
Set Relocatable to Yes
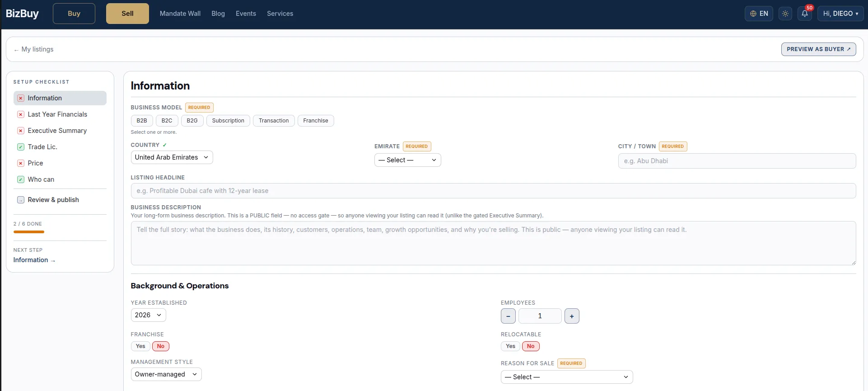click(510, 346)
